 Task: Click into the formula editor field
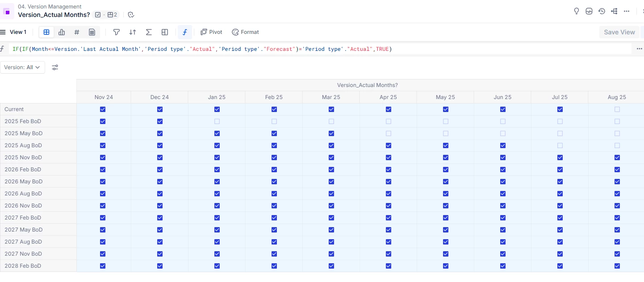pyautogui.click(x=320, y=49)
